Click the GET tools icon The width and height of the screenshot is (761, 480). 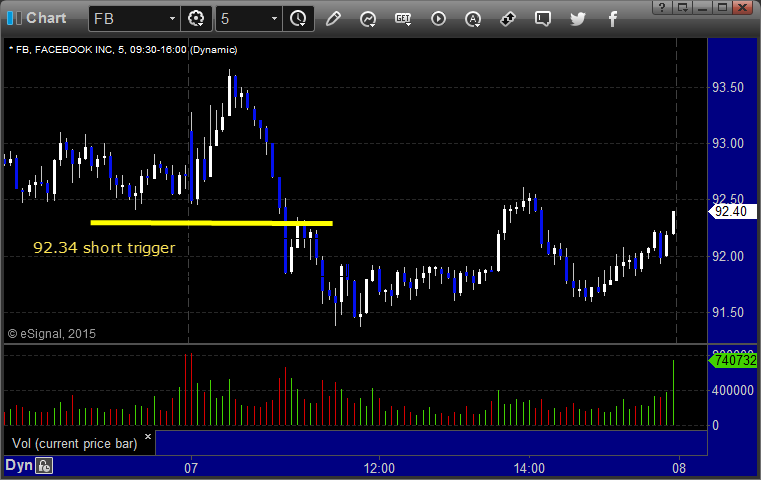tap(403, 19)
